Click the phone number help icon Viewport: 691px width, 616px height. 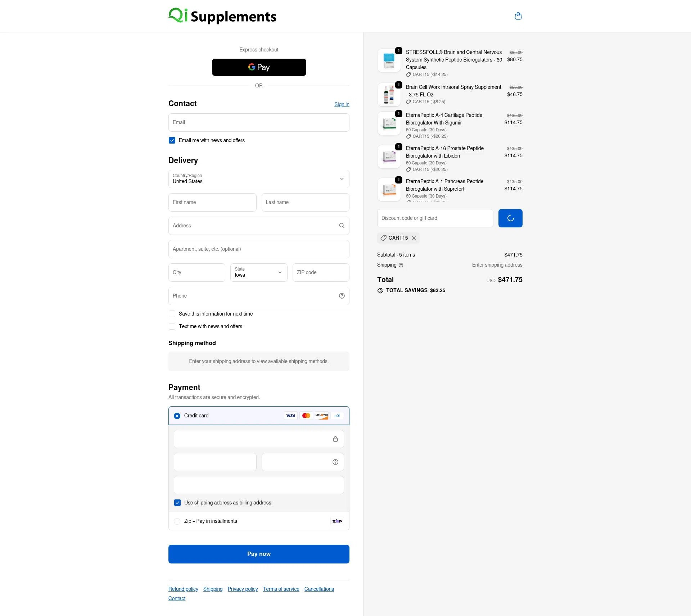(342, 296)
